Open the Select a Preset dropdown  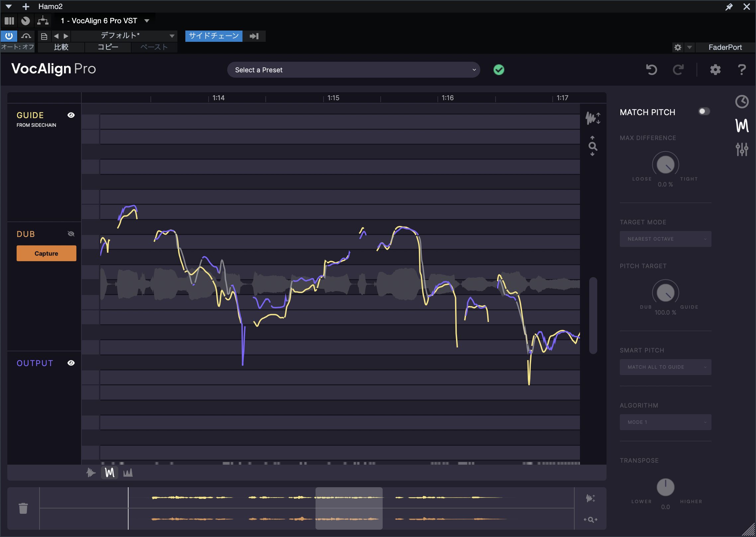[353, 70]
